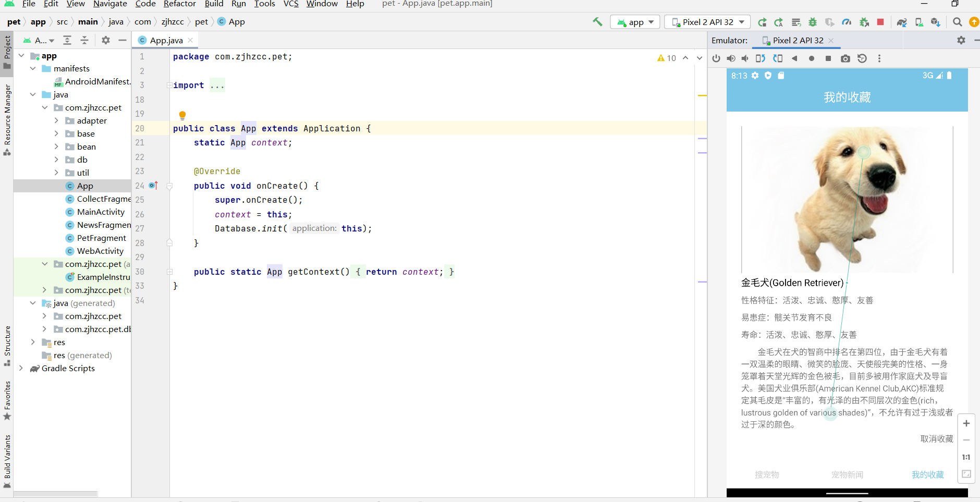
Task: Toggle the Structure tool window
Action: pos(7,346)
